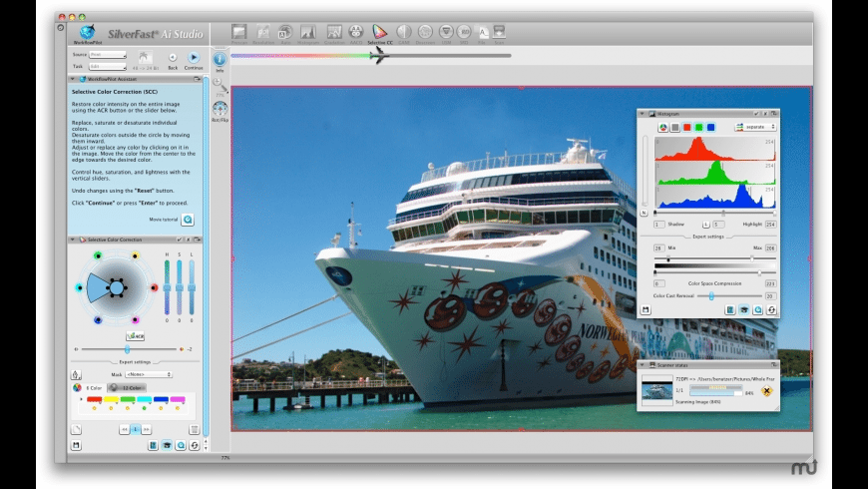Click the pen mask tool icon
Screen dimensions: 868x489
pos(76,374)
